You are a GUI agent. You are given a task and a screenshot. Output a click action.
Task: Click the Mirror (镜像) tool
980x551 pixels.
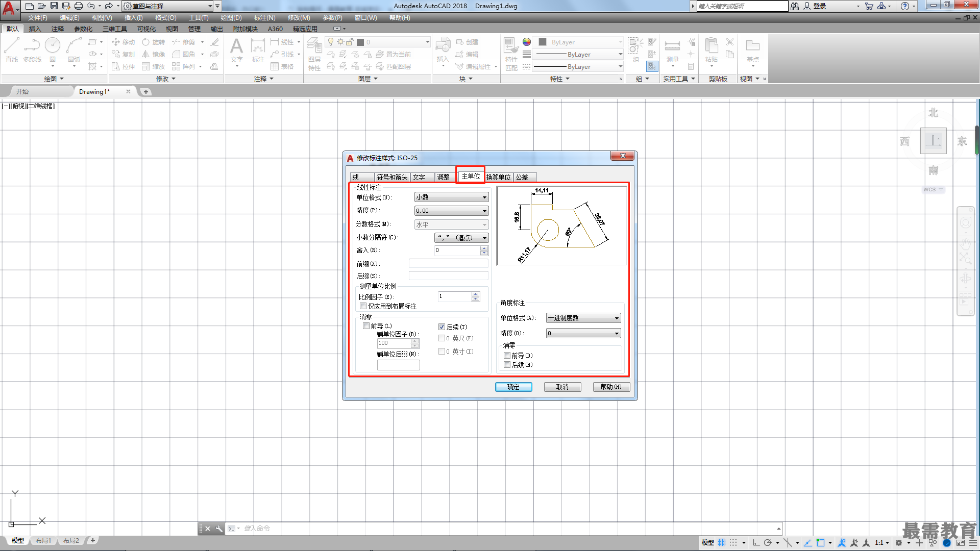(154, 55)
